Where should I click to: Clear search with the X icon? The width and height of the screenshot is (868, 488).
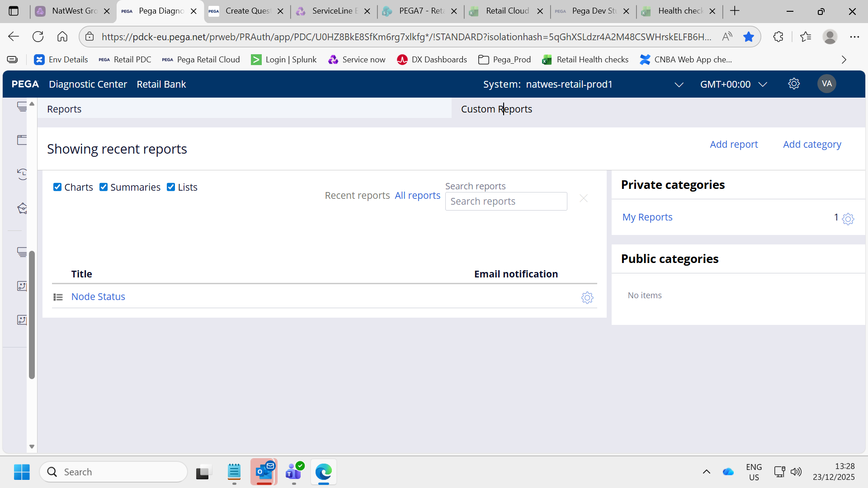tap(584, 198)
